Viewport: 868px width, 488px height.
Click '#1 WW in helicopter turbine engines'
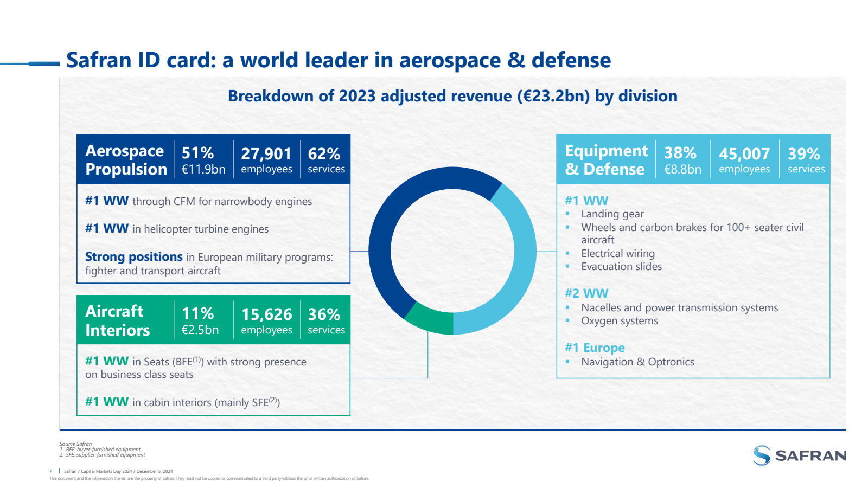(177, 229)
